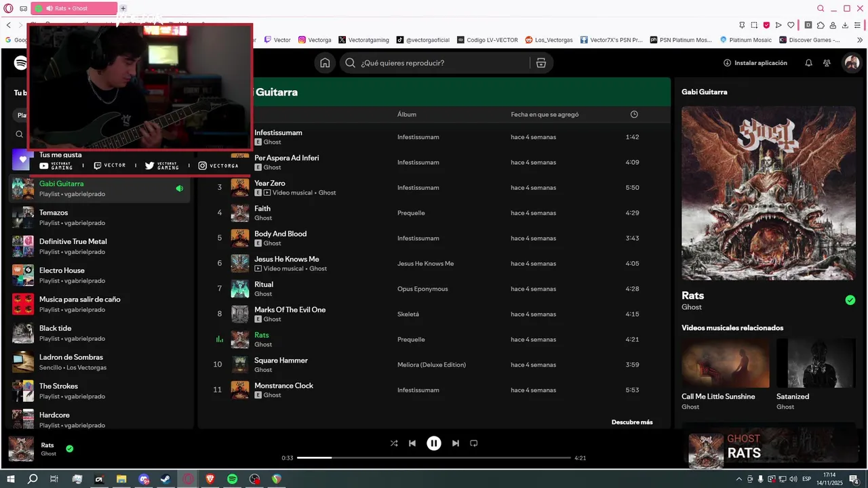The width and height of the screenshot is (868, 488).
Task: Open the Satanized video thumbnail
Action: [816, 363]
